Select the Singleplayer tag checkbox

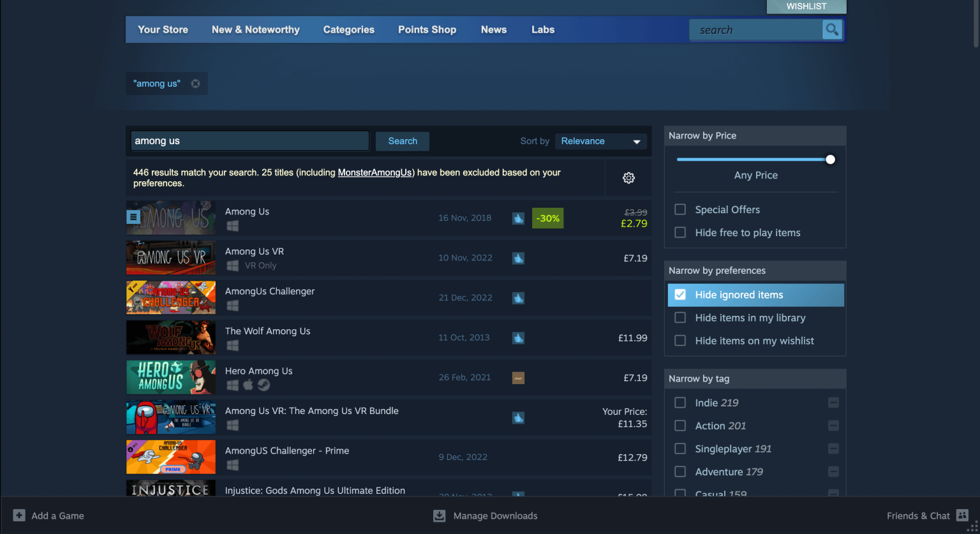[x=680, y=449]
